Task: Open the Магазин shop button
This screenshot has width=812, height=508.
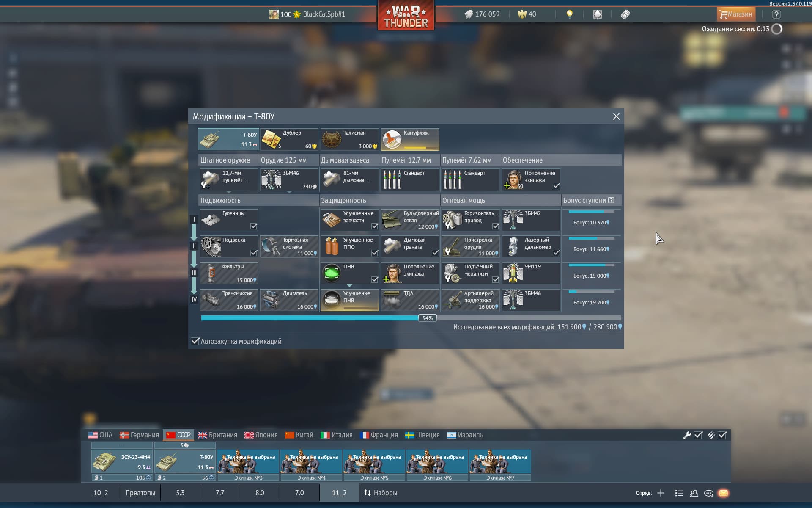Action: pyautogui.click(x=736, y=14)
